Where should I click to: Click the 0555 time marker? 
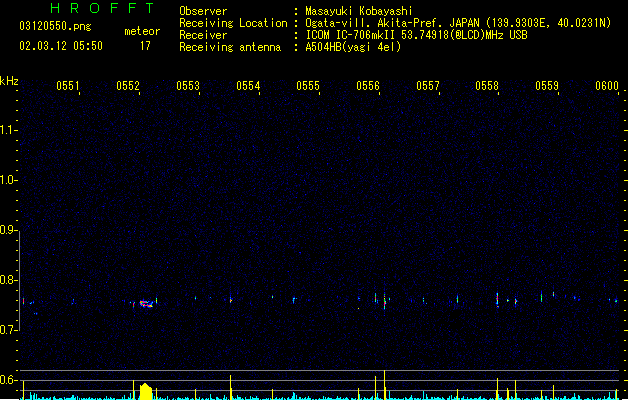pos(308,86)
